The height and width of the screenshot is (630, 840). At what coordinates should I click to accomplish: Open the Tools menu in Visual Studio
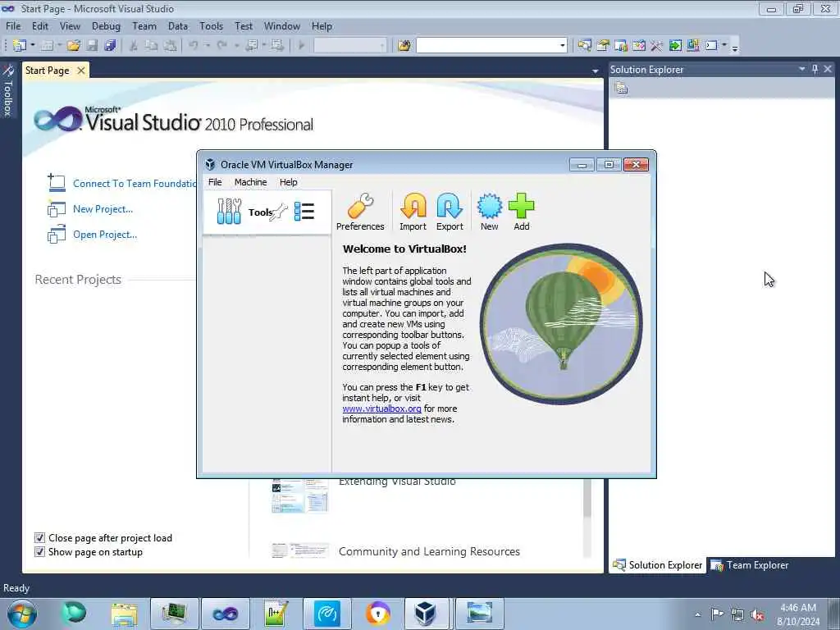[211, 26]
